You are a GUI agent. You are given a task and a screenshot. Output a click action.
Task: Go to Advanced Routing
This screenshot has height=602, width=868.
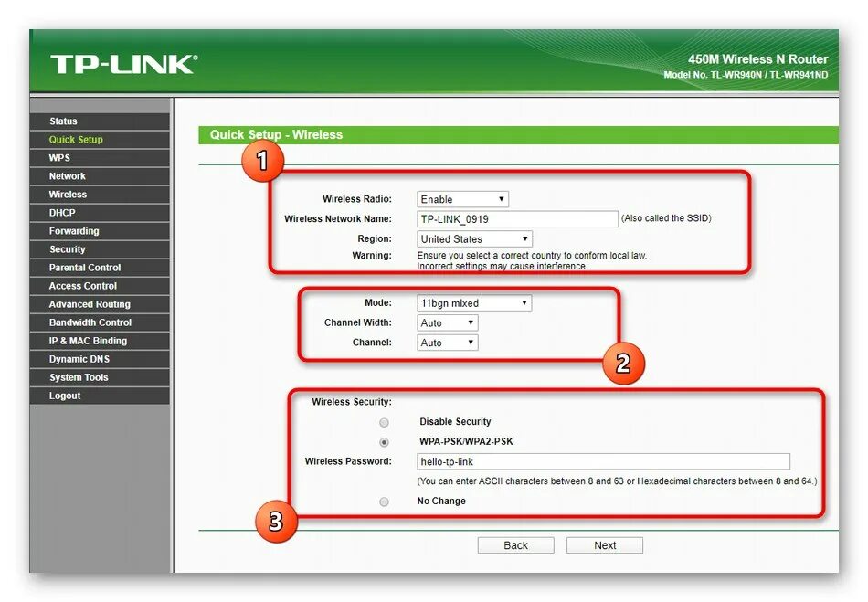[x=100, y=304]
